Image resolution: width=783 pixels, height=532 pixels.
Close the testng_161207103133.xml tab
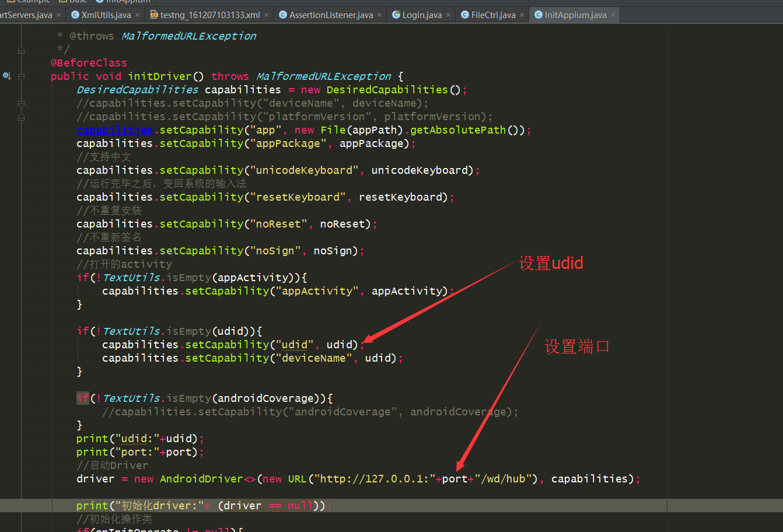tap(267, 15)
